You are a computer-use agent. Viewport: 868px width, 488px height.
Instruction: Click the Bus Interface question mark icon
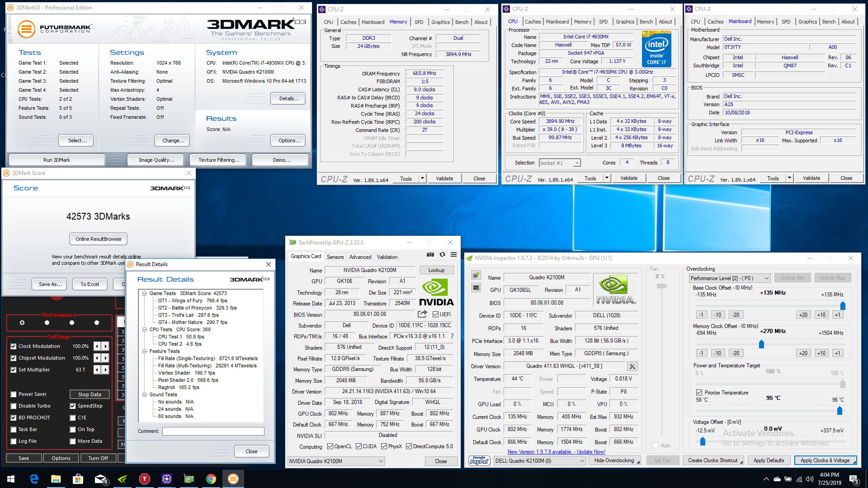click(452, 336)
